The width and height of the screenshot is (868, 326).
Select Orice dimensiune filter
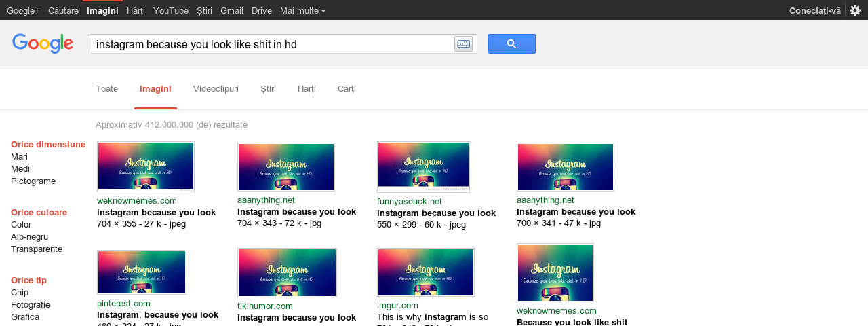[x=48, y=144]
